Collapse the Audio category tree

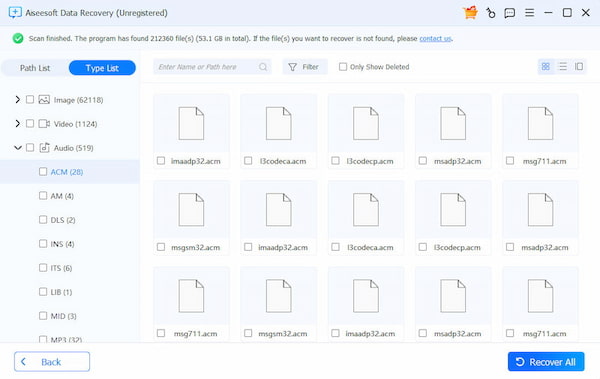click(18, 148)
